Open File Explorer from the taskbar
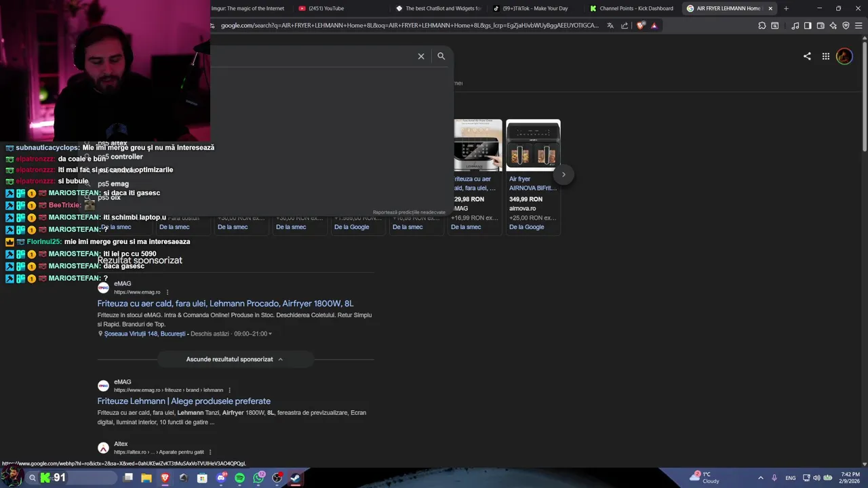Viewport: 868px width, 488px height. (x=146, y=478)
